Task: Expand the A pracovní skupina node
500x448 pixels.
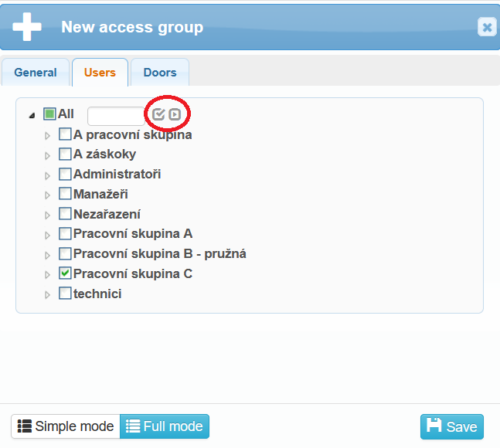Action: coord(47,135)
